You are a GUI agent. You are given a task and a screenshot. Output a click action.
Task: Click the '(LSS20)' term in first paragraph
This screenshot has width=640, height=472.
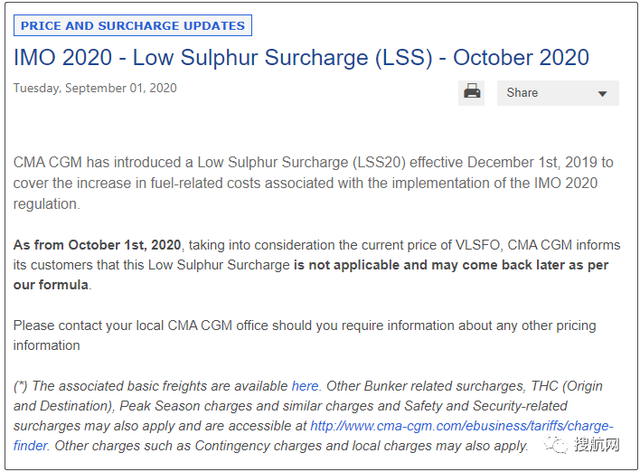coord(378,163)
